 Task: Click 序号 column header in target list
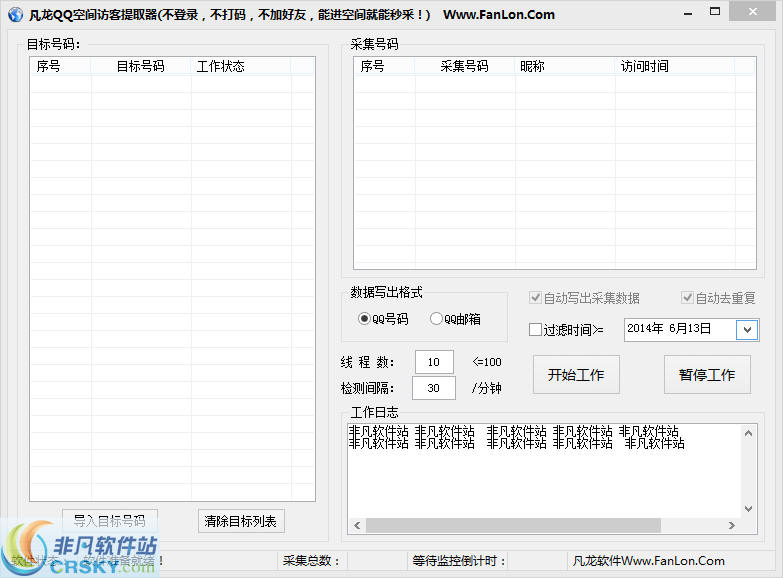tap(60, 66)
